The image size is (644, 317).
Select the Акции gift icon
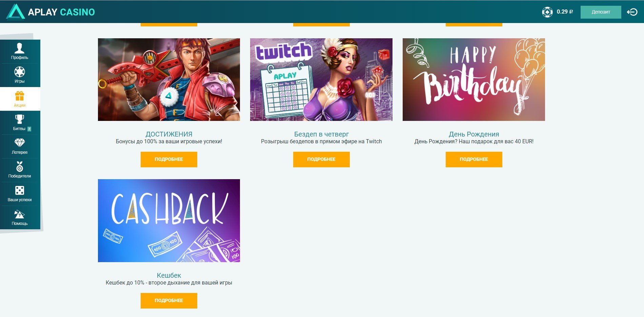tap(20, 96)
